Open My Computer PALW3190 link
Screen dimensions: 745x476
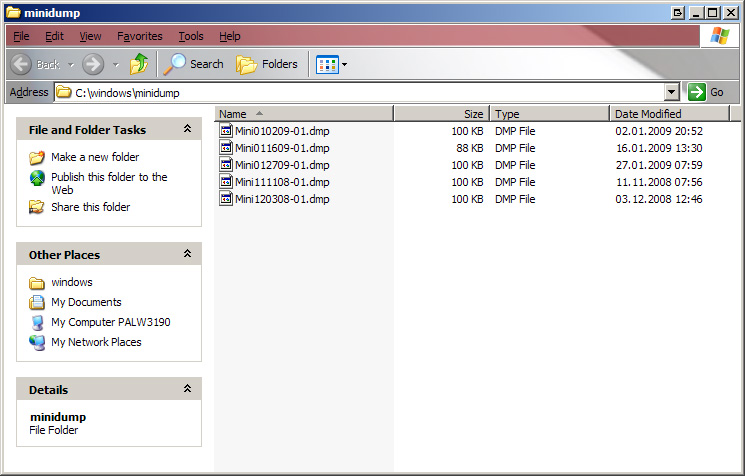pos(111,322)
